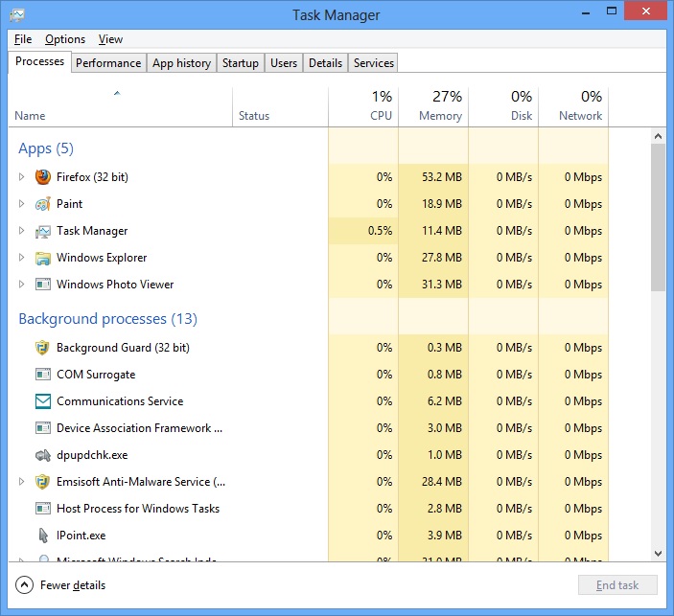Click the Background processes (13) heading
Image resolution: width=674 pixels, height=616 pixels.
tap(108, 319)
